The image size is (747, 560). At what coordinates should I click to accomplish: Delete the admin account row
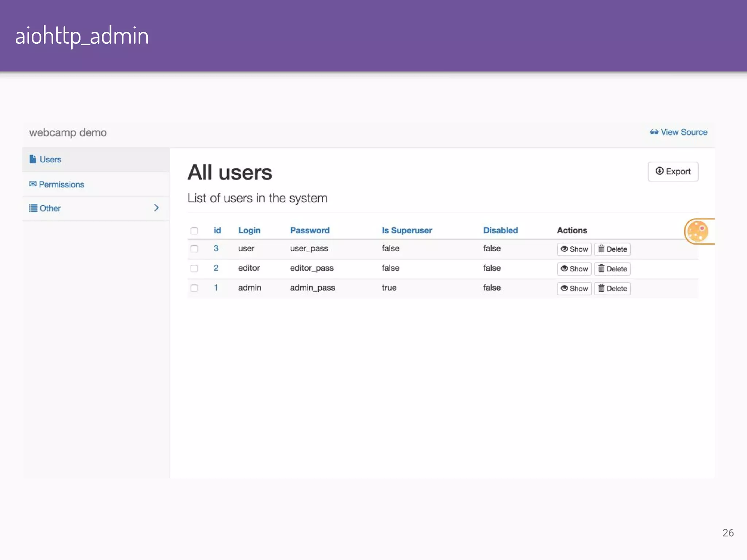click(612, 289)
